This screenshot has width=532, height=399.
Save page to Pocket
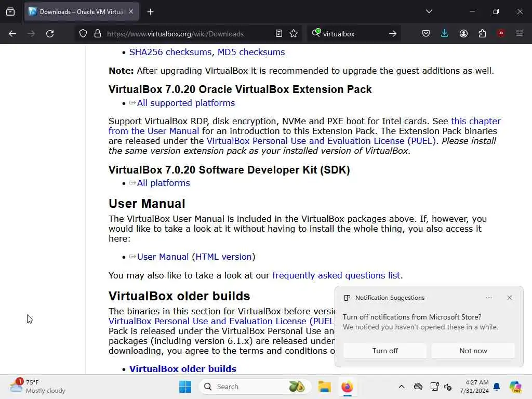click(x=426, y=34)
